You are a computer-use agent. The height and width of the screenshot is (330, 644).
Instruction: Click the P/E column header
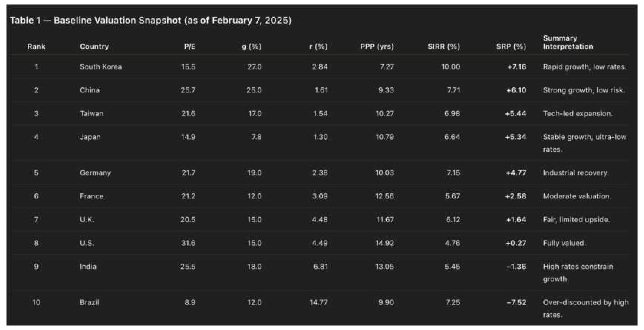[x=190, y=47]
